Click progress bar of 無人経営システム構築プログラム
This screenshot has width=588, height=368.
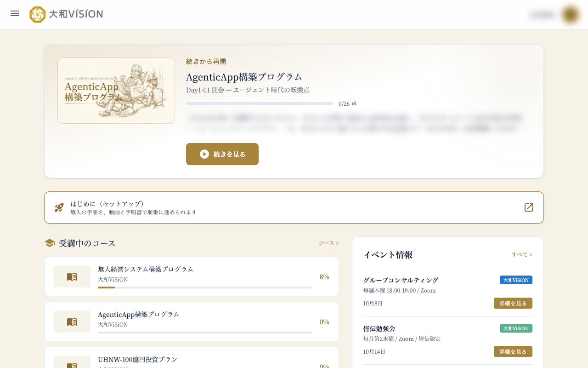pos(205,287)
